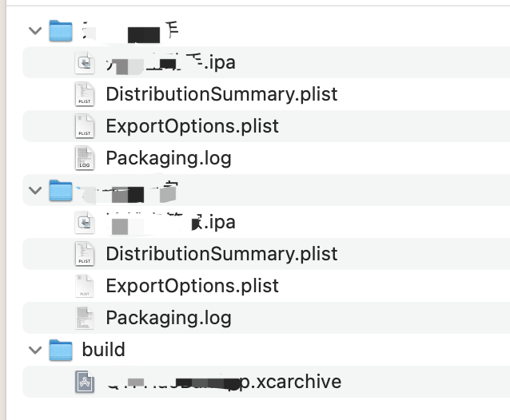
Task: Click the topmost folder's blue folder icon
Action: (61, 30)
